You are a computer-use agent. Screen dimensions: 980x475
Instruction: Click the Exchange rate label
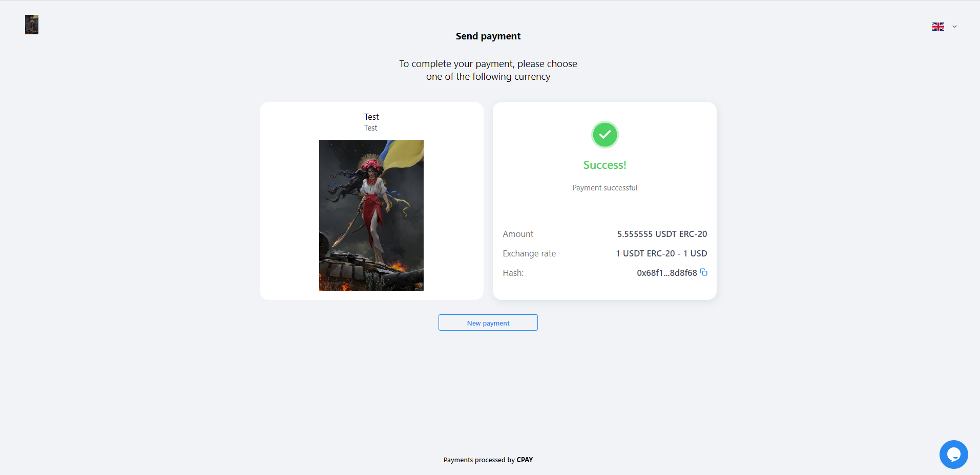[529, 253]
